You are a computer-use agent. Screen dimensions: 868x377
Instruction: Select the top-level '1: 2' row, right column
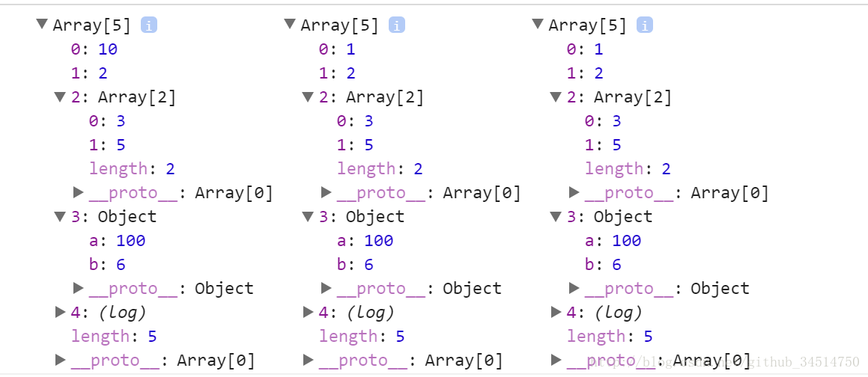pos(585,73)
